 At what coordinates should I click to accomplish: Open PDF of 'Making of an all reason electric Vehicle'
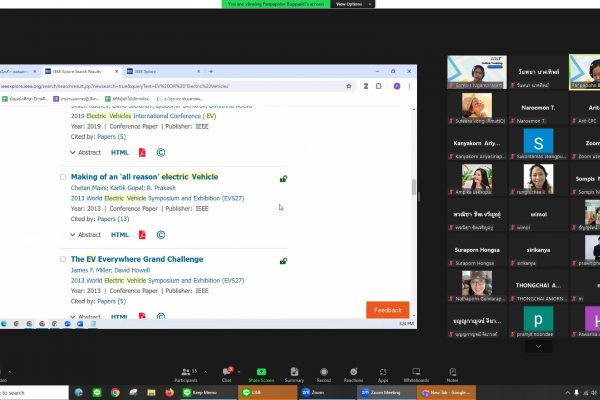tap(142, 235)
